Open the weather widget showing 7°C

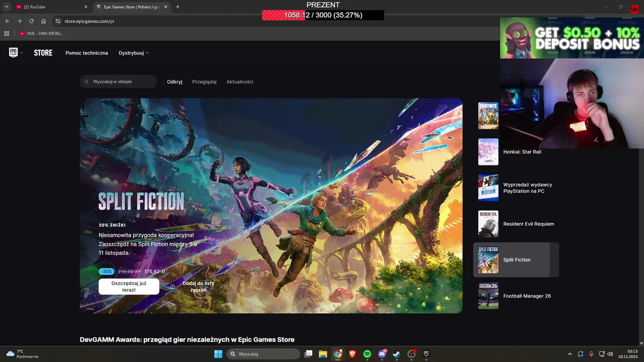22,354
